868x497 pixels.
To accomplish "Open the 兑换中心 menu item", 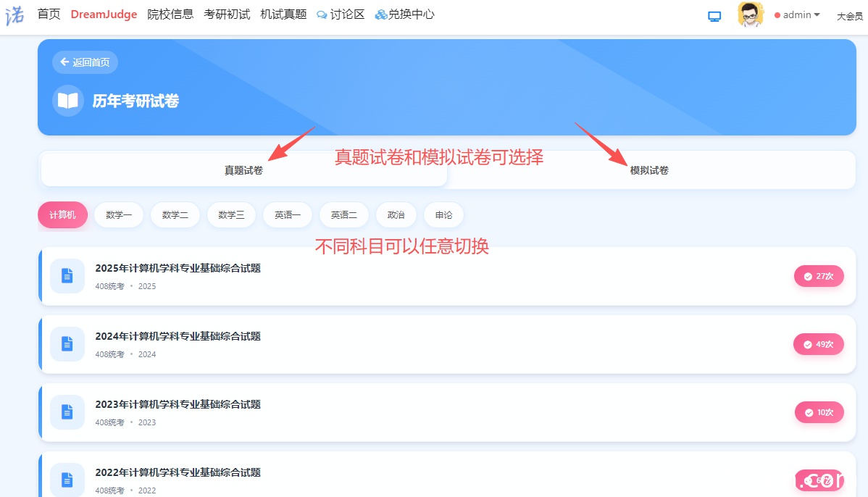I will coord(405,14).
